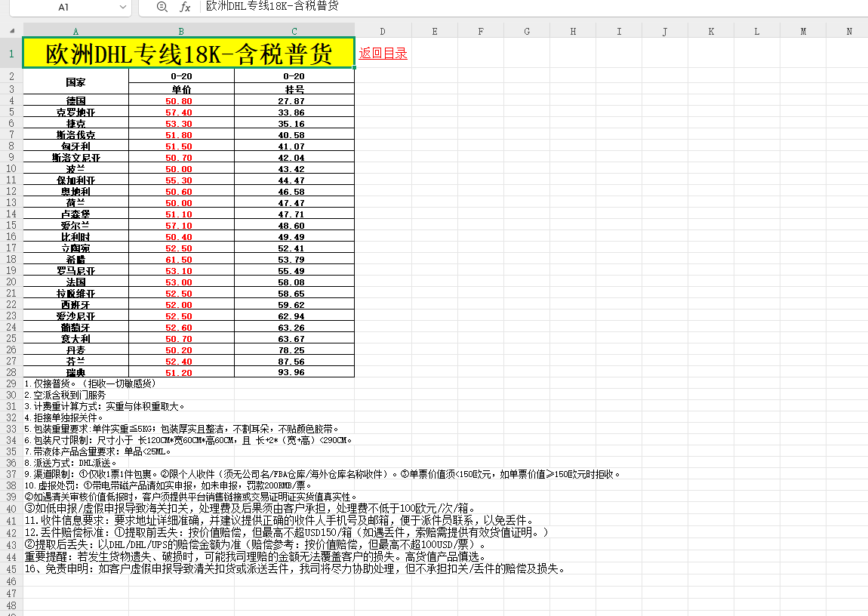Click the note starting 重要提醒
868x616 pixels.
click(x=256, y=557)
